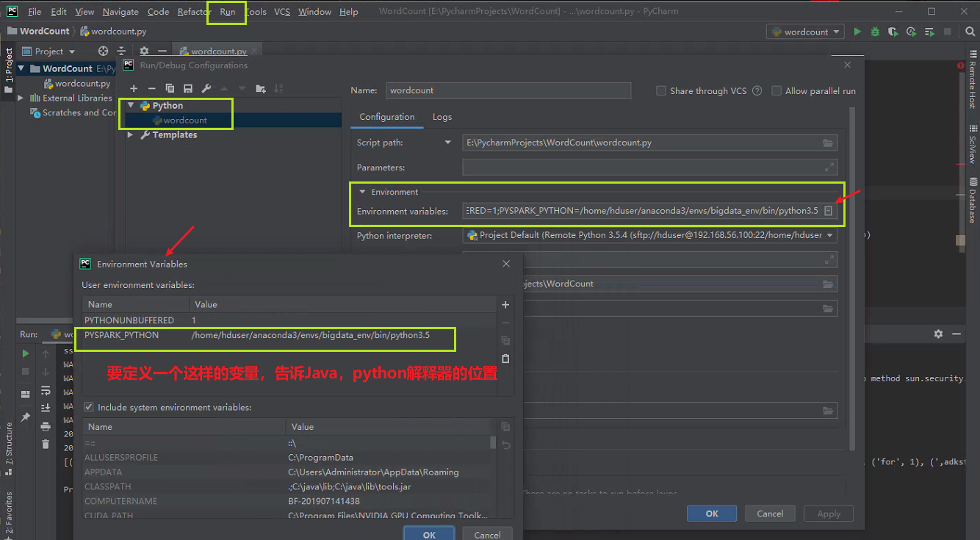Viewport: 980px width, 540px height.
Task: Switch to the Logs tab
Action: (442, 117)
